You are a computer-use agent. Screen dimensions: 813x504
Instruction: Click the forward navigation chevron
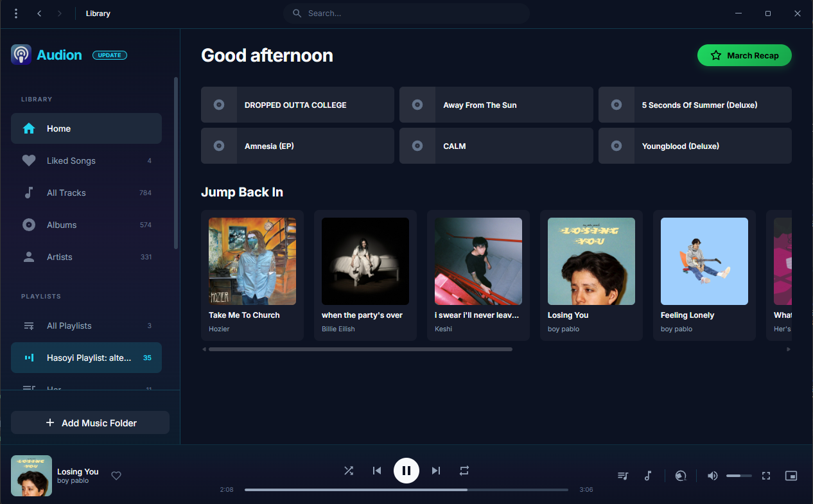coord(59,13)
